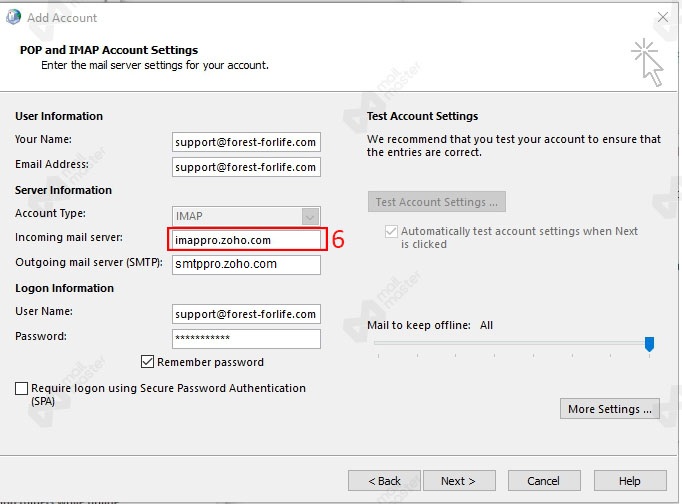This screenshot has width=682, height=504.
Task: Select the Password field
Action: pos(245,339)
